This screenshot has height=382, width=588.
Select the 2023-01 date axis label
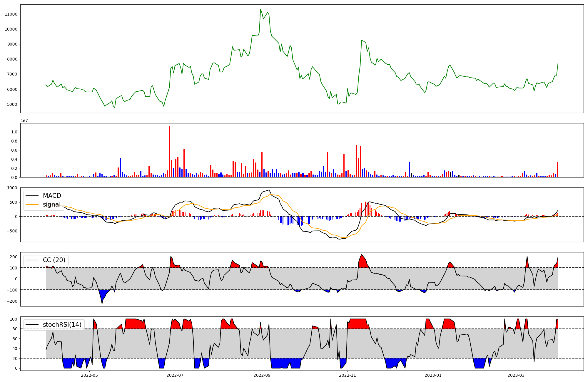click(433, 375)
